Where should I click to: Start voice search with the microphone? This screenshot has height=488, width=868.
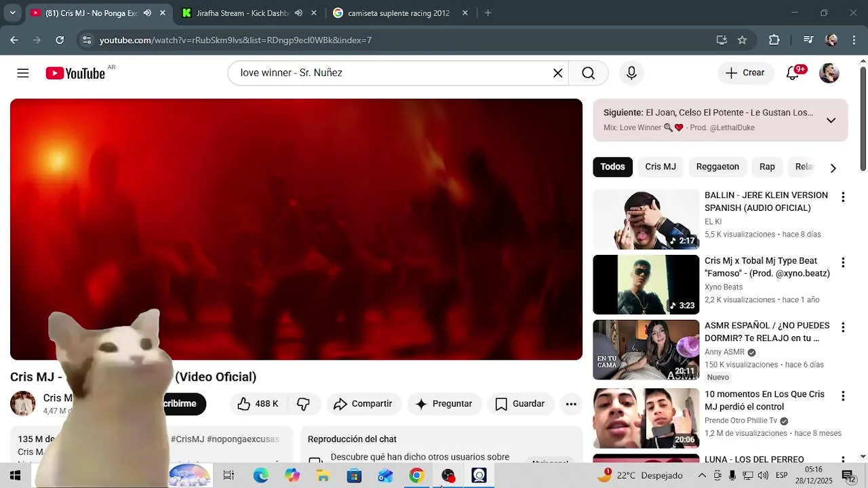point(631,73)
